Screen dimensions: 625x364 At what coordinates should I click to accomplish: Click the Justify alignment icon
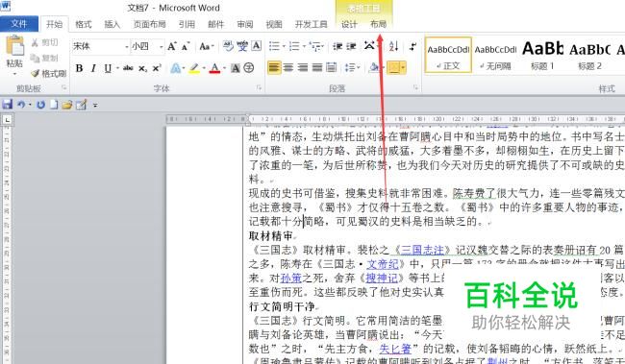pos(317,67)
